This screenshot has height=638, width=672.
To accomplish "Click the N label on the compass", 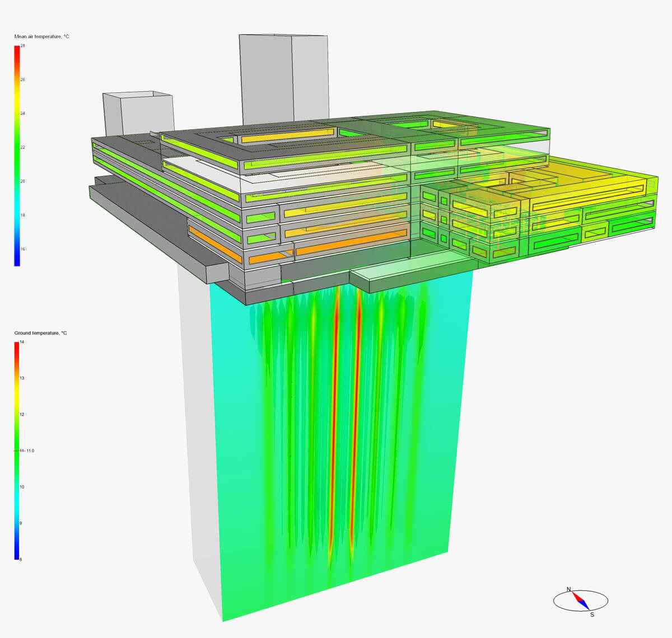I will click(x=569, y=589).
